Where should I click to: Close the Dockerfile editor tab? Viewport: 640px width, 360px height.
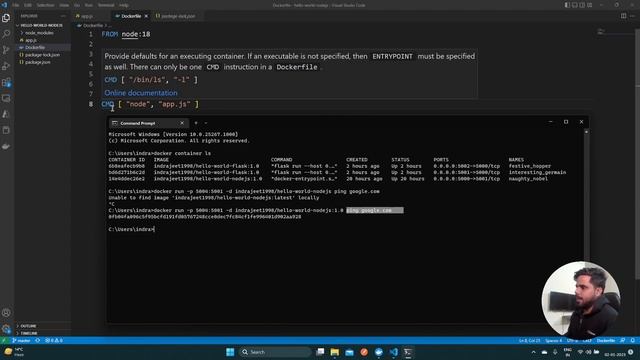pos(146,16)
